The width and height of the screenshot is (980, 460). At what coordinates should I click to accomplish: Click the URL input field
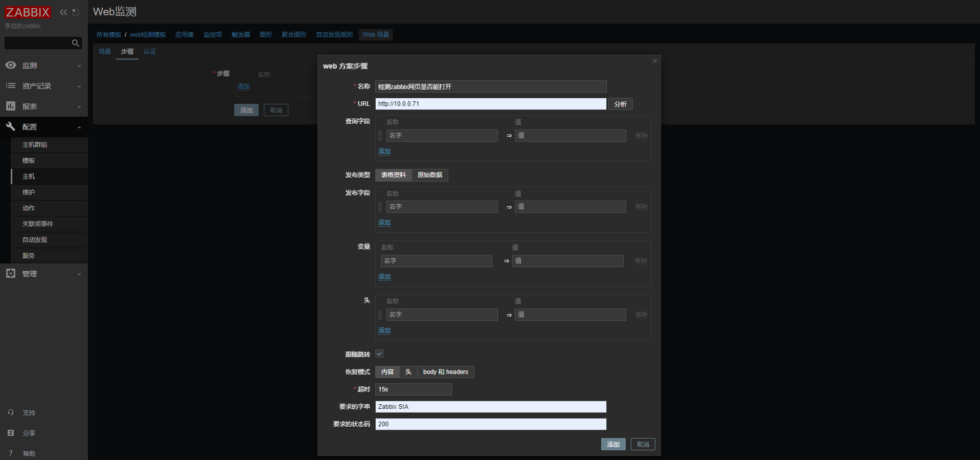491,104
